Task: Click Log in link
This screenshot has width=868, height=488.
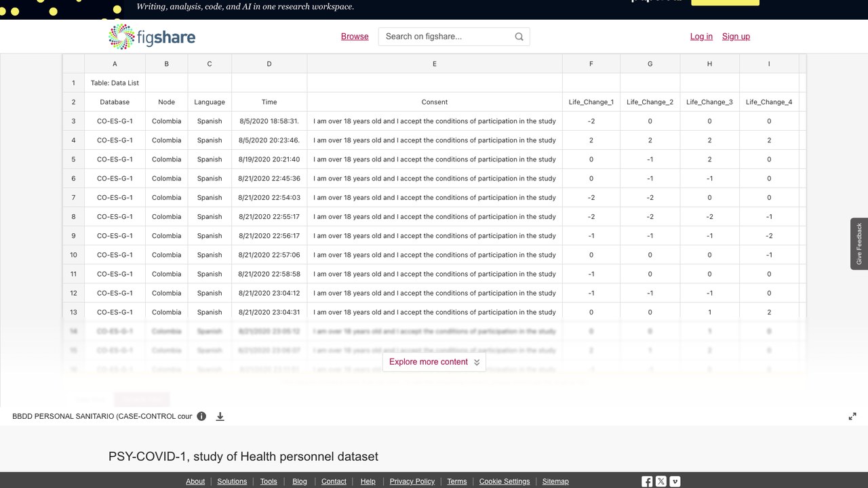Action: tap(701, 37)
